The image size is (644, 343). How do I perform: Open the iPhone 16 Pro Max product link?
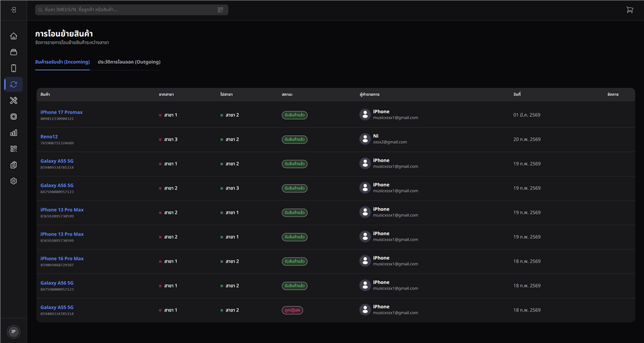coord(62,259)
